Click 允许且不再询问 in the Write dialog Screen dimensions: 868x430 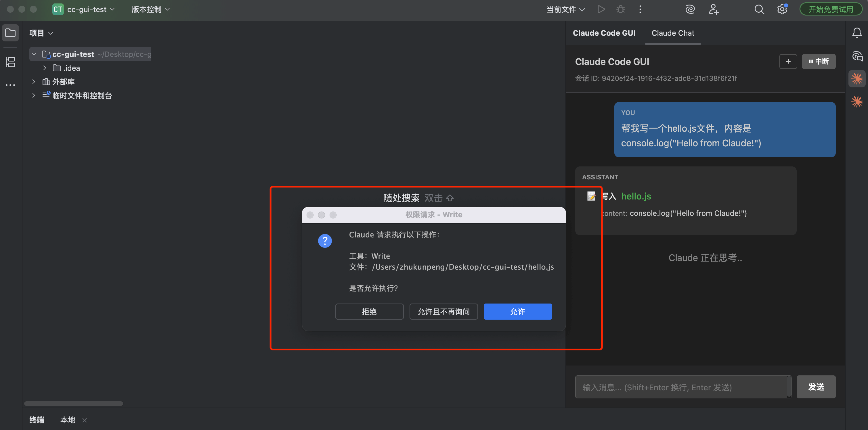pos(443,312)
